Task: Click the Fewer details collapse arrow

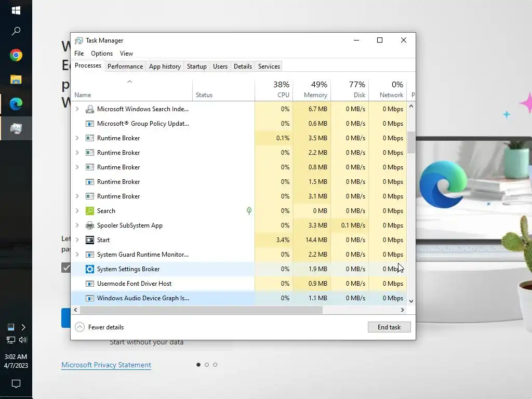Action: pyautogui.click(x=79, y=327)
